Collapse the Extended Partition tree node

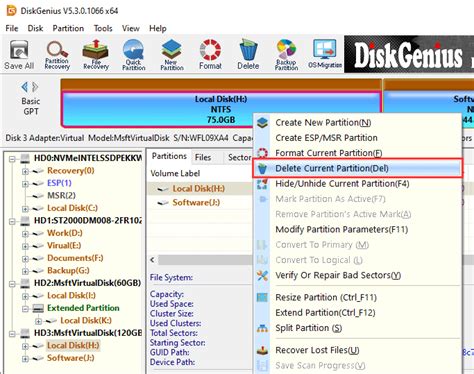tap(25, 309)
